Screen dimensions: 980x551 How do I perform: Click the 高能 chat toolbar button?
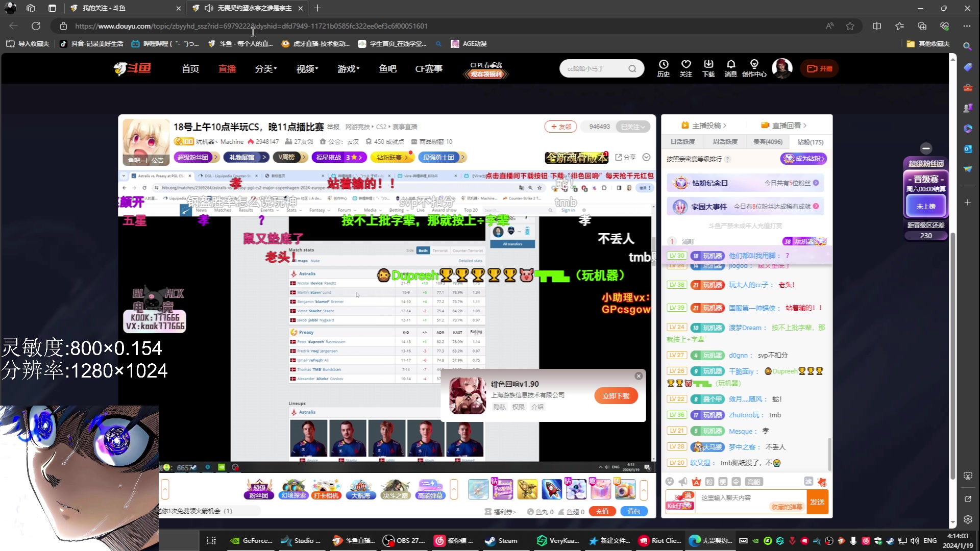coord(753,481)
